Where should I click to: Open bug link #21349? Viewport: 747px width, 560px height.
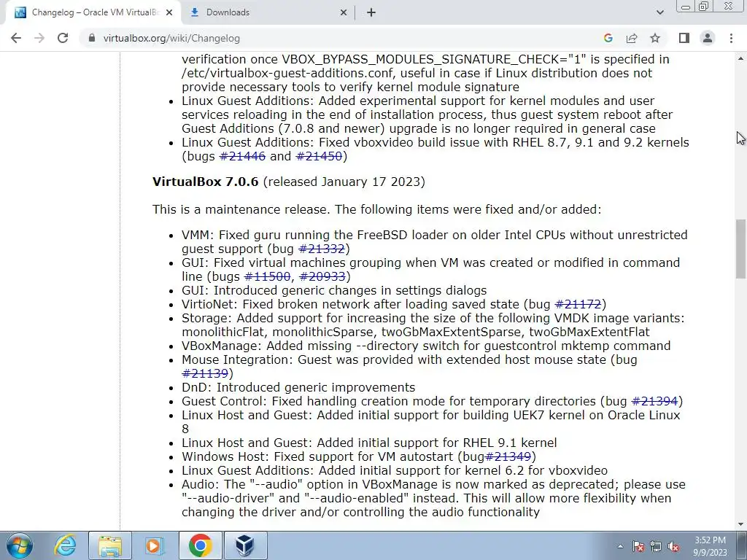508,456
